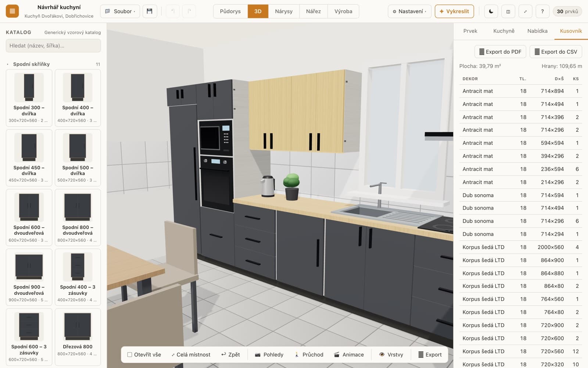
Task: Select the Prvek panel tab
Action: click(470, 31)
